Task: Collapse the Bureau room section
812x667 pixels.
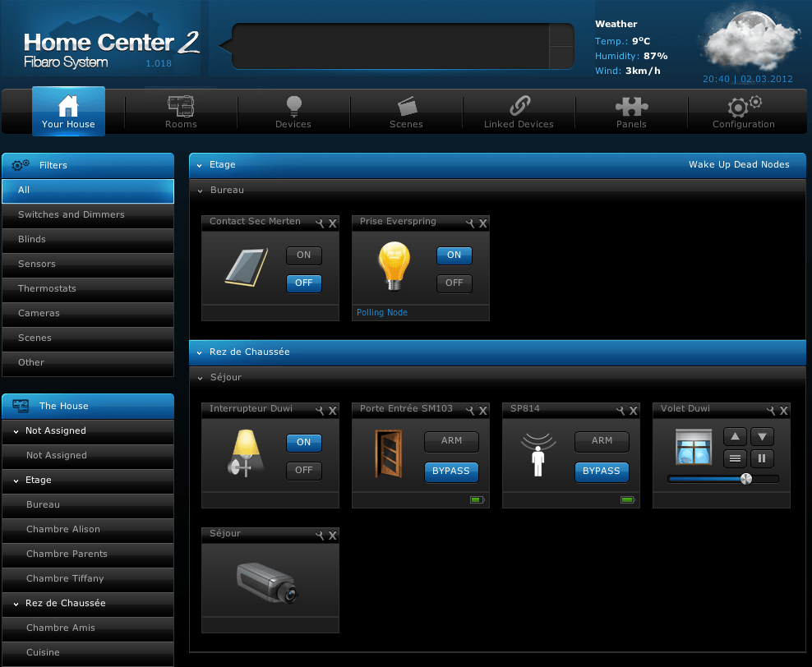Action: click(200, 191)
